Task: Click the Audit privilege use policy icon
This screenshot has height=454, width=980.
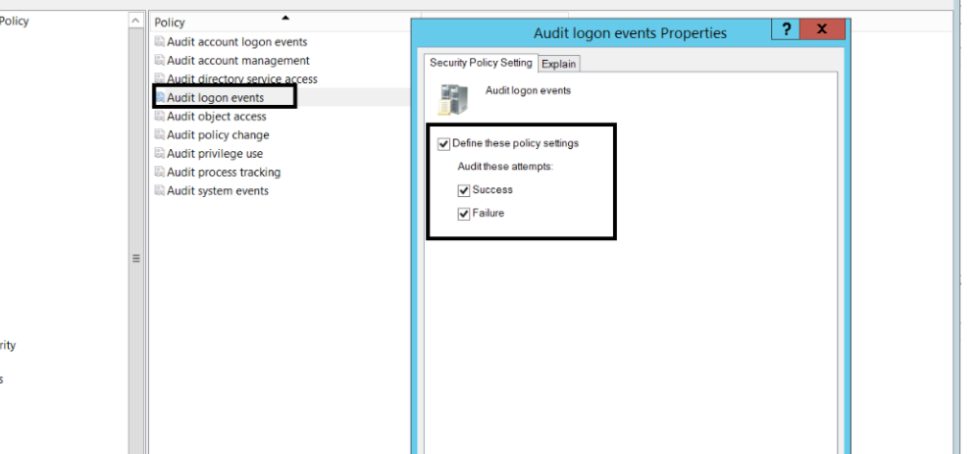Action: [160, 154]
